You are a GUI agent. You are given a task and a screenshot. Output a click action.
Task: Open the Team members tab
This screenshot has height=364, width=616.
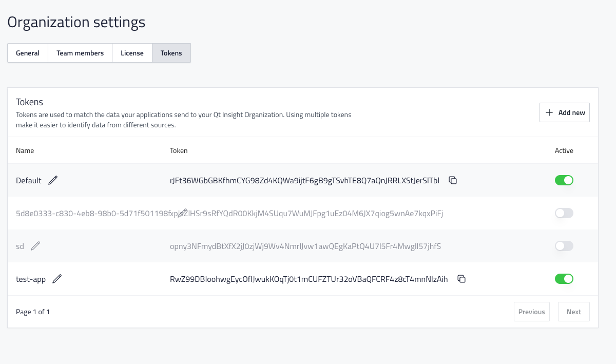pos(80,53)
